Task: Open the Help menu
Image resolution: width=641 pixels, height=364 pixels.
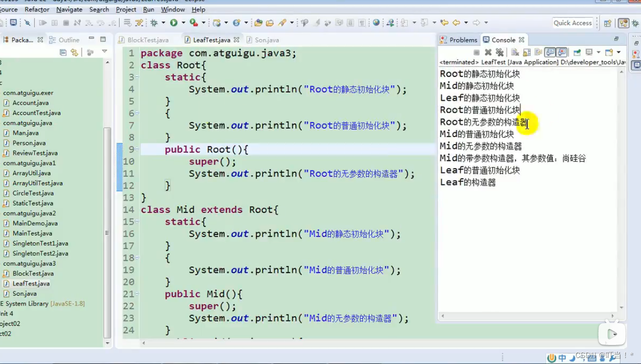Action: (x=199, y=9)
